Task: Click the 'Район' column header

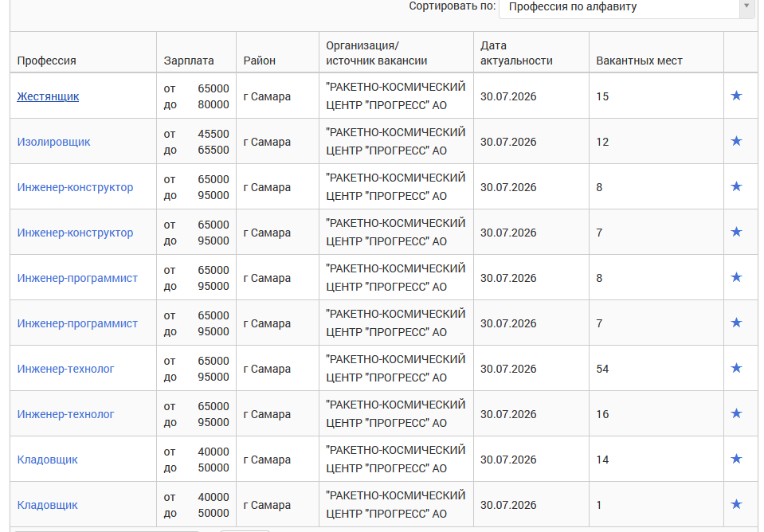Action: point(259,61)
